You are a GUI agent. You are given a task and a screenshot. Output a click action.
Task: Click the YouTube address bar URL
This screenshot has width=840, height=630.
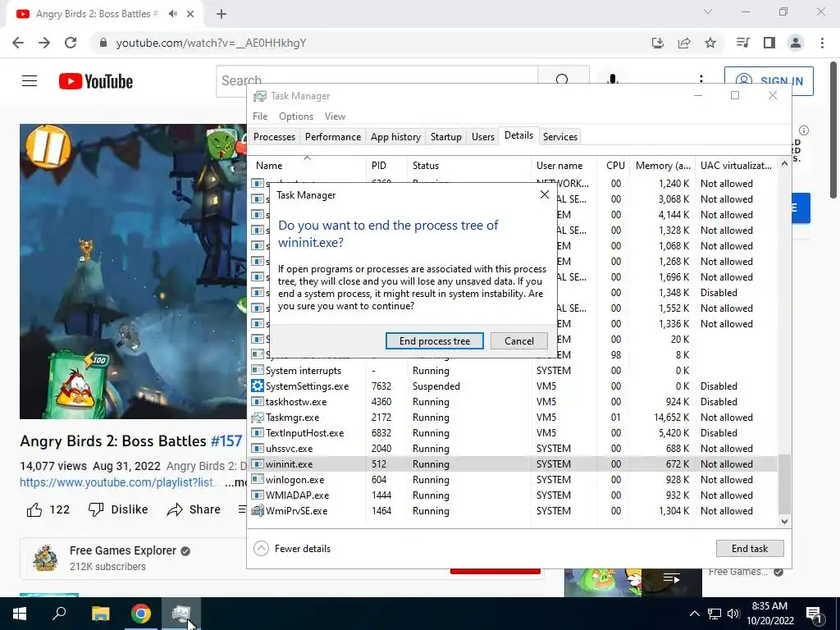click(211, 43)
